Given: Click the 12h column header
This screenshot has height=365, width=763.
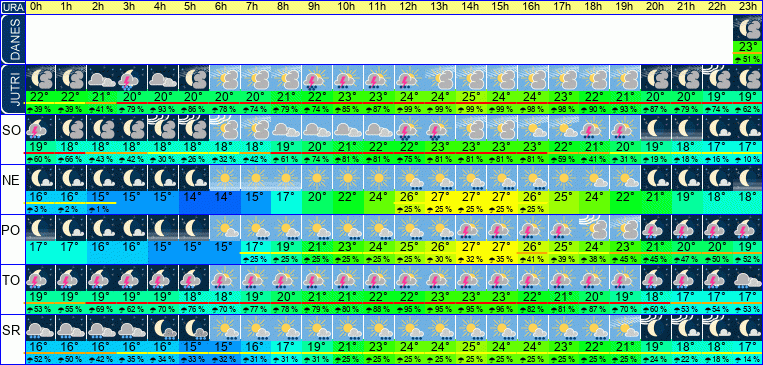Looking at the screenshot, I should pyautogui.click(x=410, y=7).
